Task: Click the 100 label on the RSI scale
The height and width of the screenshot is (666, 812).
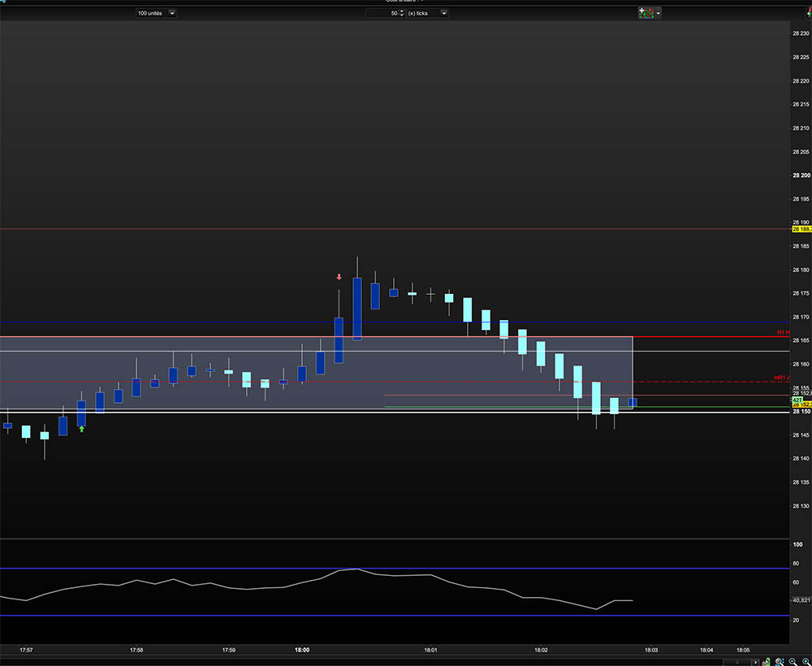Action: point(798,544)
